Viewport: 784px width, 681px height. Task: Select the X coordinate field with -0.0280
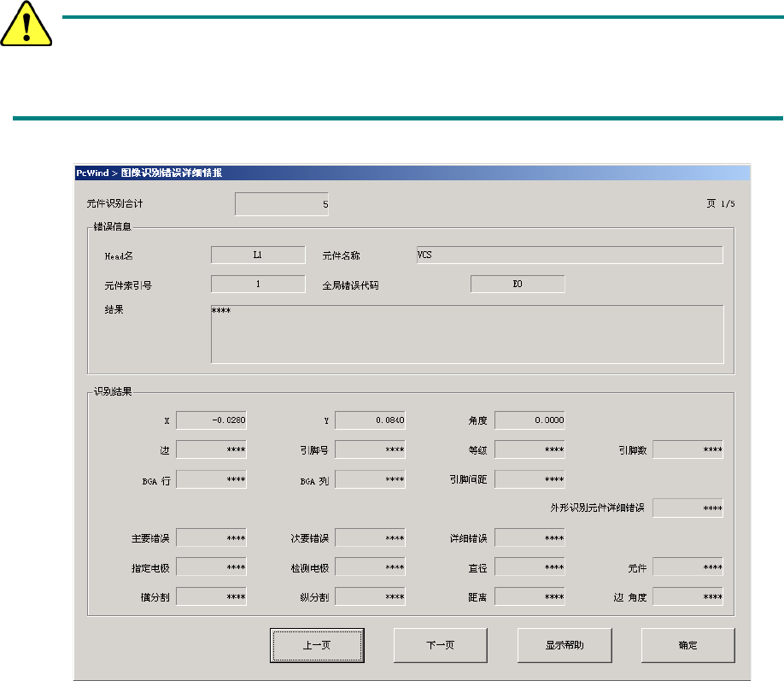pyautogui.click(x=211, y=420)
